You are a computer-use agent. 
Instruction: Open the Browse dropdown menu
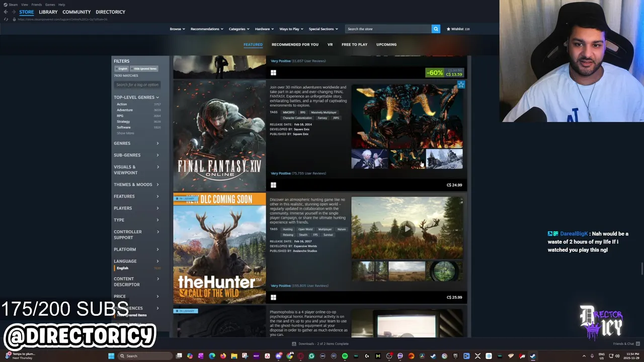tap(177, 29)
